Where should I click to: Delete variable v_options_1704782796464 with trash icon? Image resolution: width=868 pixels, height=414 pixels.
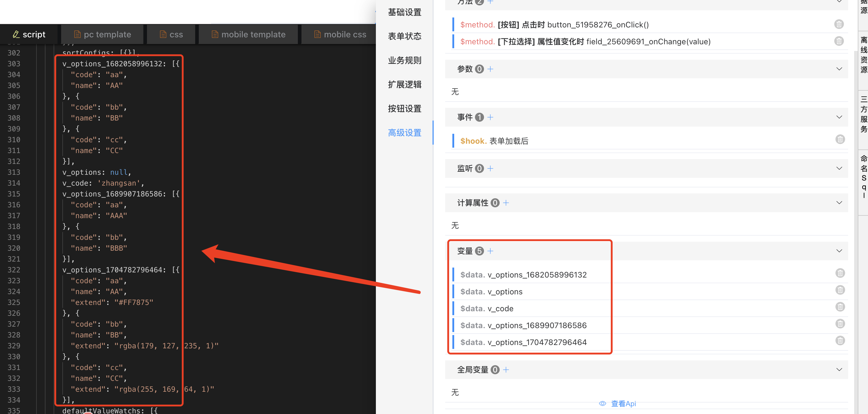click(x=840, y=340)
